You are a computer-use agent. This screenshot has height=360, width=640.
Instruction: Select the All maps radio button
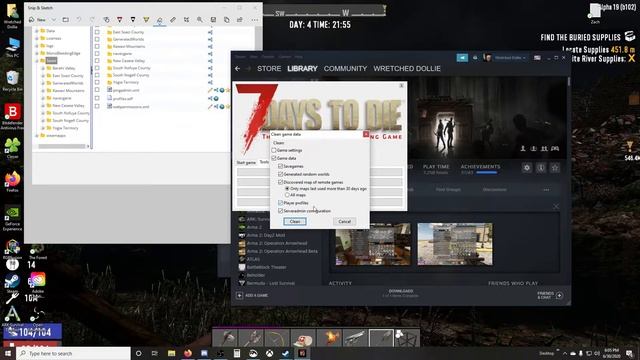[x=287, y=195]
